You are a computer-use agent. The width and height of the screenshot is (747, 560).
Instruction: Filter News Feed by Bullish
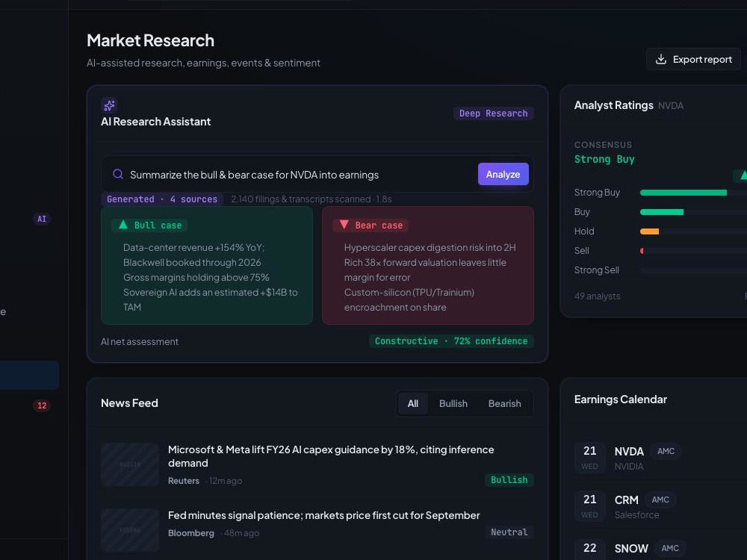[453, 403]
